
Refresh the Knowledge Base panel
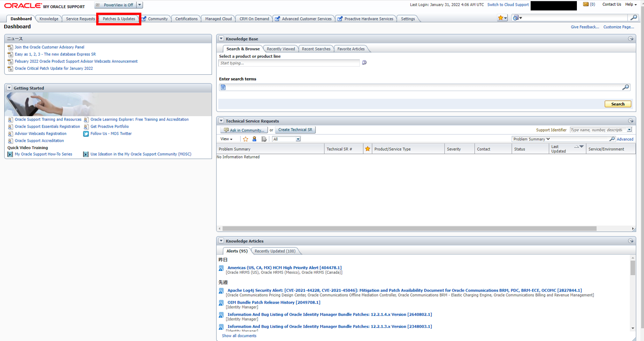pos(631,38)
